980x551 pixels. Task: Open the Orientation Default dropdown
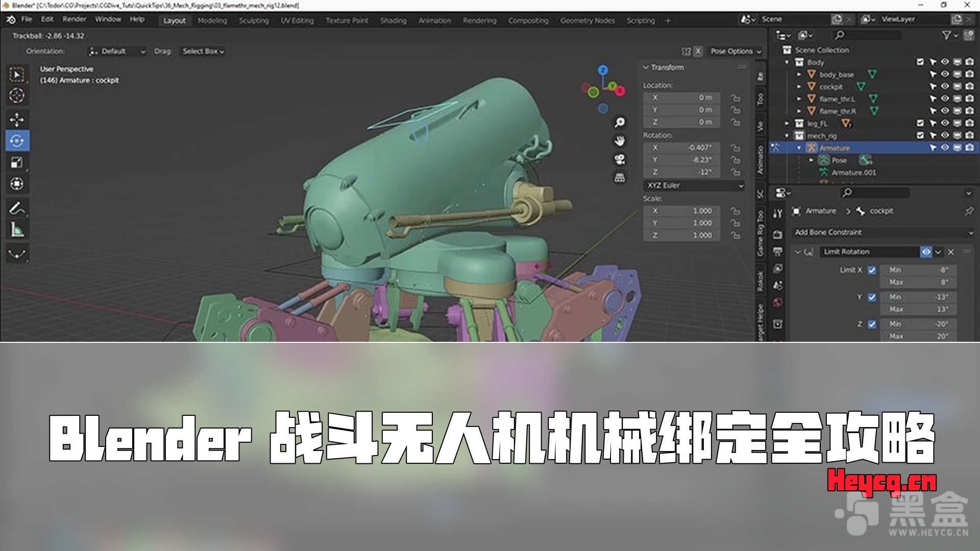pos(117,51)
